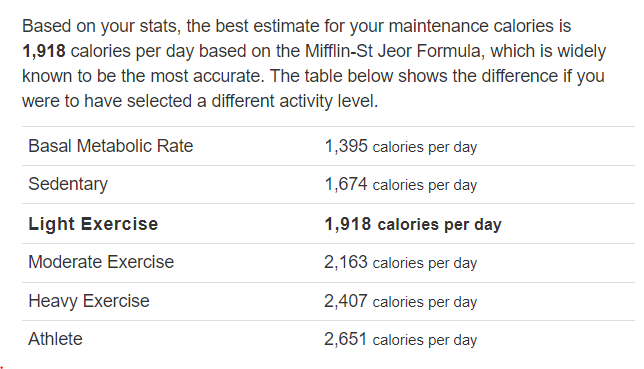Click the 1,674 calories per day value
This screenshot has height=369, width=644.
point(401,184)
